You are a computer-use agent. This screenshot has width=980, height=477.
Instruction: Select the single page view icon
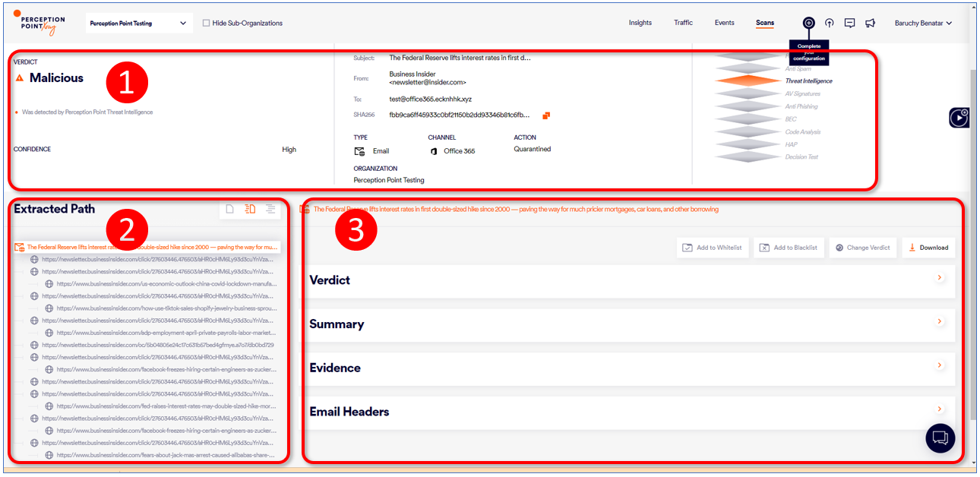(x=230, y=210)
